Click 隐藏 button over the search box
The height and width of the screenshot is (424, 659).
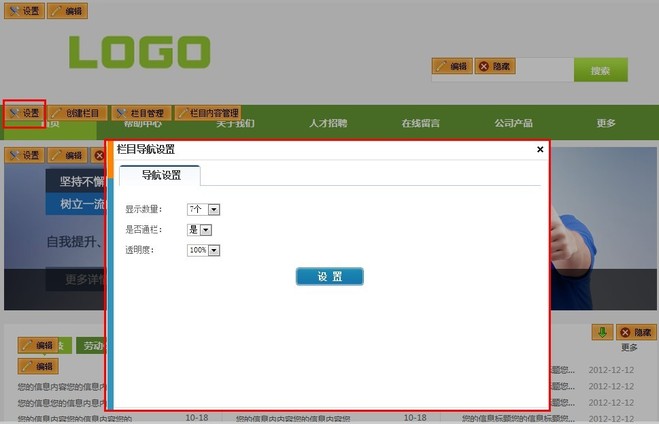(x=495, y=66)
